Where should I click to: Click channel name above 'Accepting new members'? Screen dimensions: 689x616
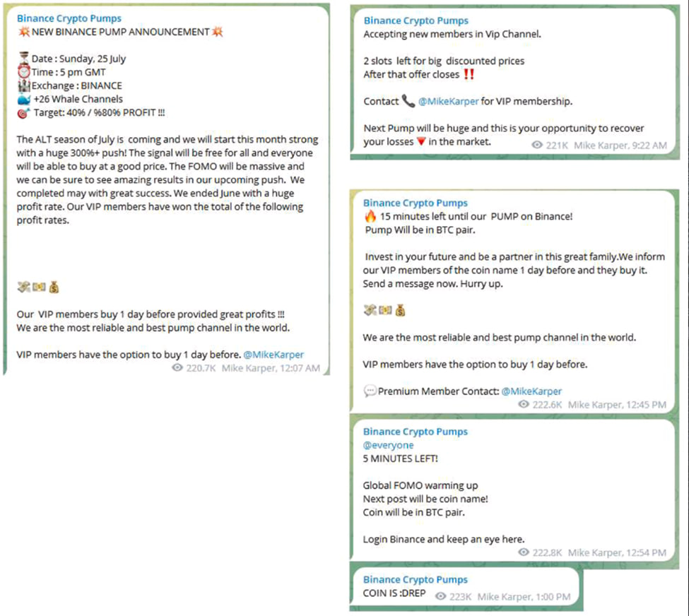click(415, 20)
